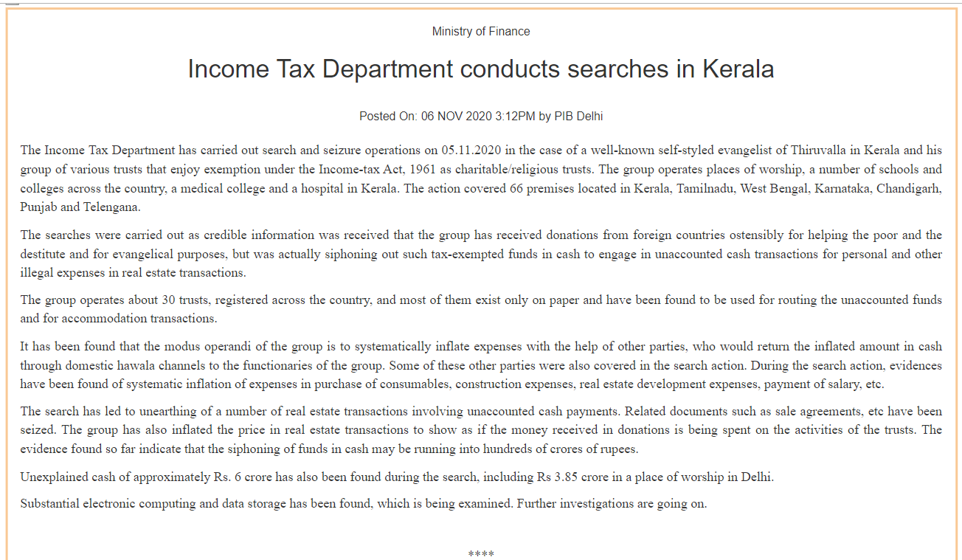This screenshot has width=962, height=560.
Task: Click the Ministry of Finance heading
Action: click(481, 31)
